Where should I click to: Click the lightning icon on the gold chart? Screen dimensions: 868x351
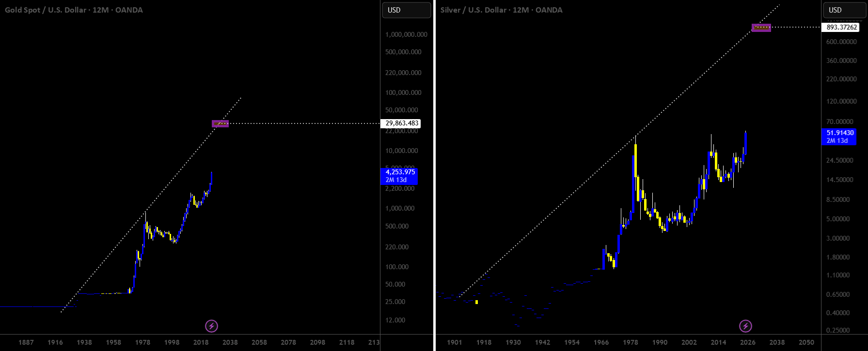[x=211, y=326]
